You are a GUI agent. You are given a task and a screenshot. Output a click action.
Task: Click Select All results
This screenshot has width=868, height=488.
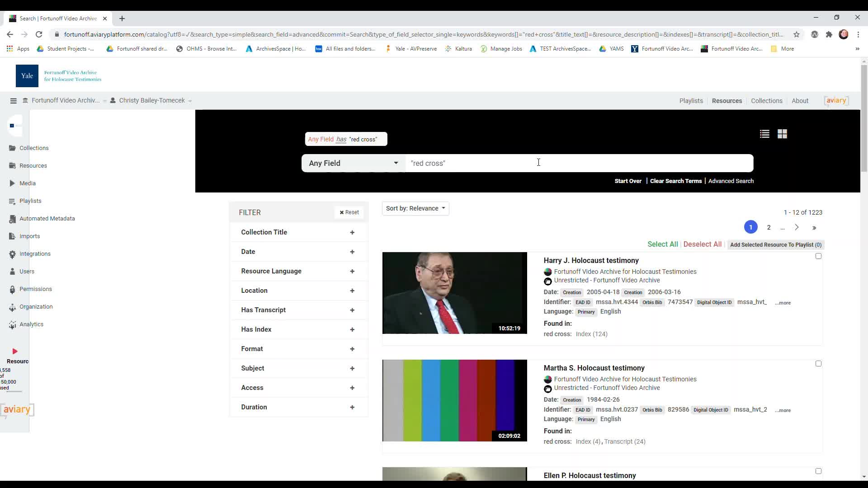coord(662,244)
